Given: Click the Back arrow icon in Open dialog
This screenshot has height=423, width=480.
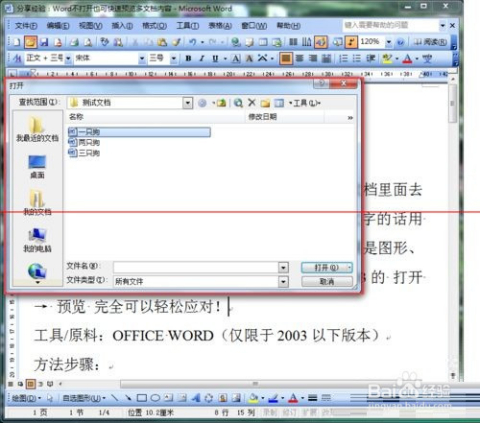Looking at the screenshot, I should [x=202, y=103].
